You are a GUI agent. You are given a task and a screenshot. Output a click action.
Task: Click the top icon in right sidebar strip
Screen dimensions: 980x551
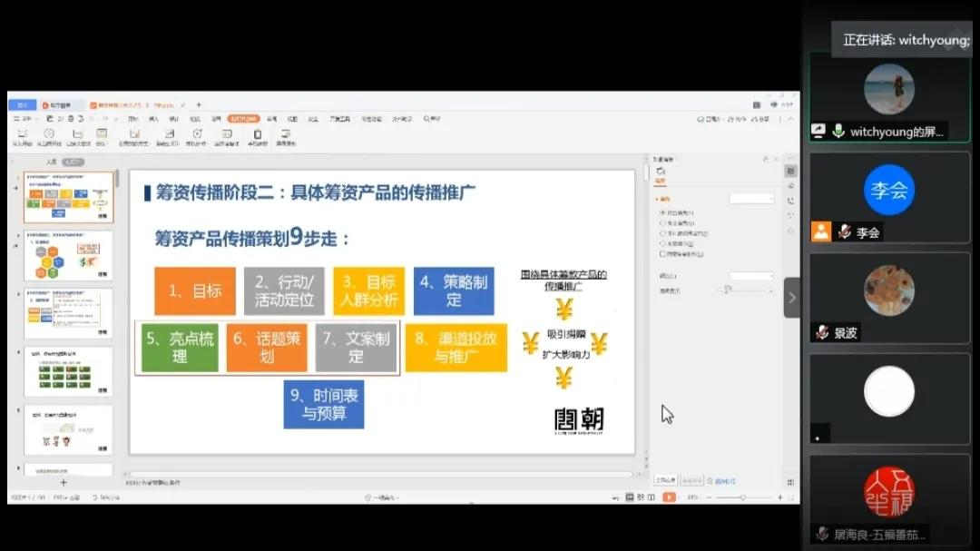pos(790,171)
